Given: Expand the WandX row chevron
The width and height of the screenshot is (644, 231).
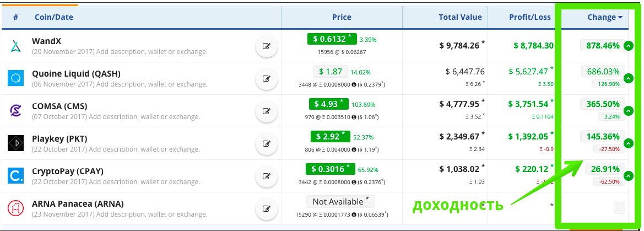Looking at the screenshot, I should pyautogui.click(x=629, y=46).
